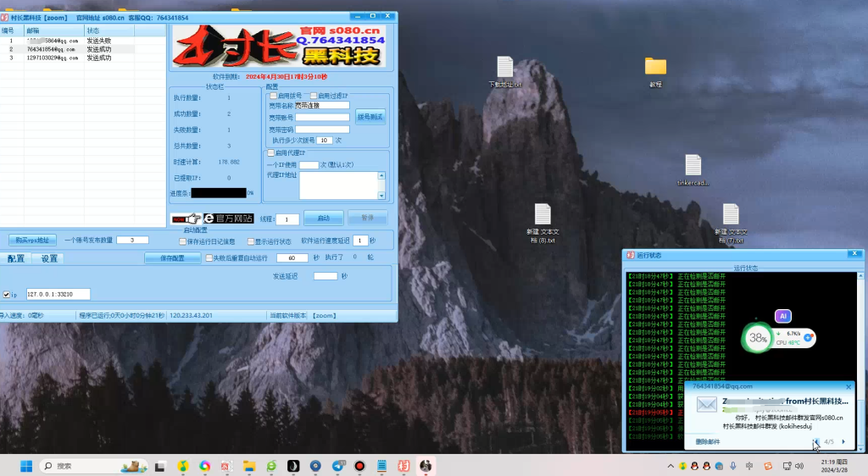
Task: Switch to the 设置 tab
Action: [49, 258]
